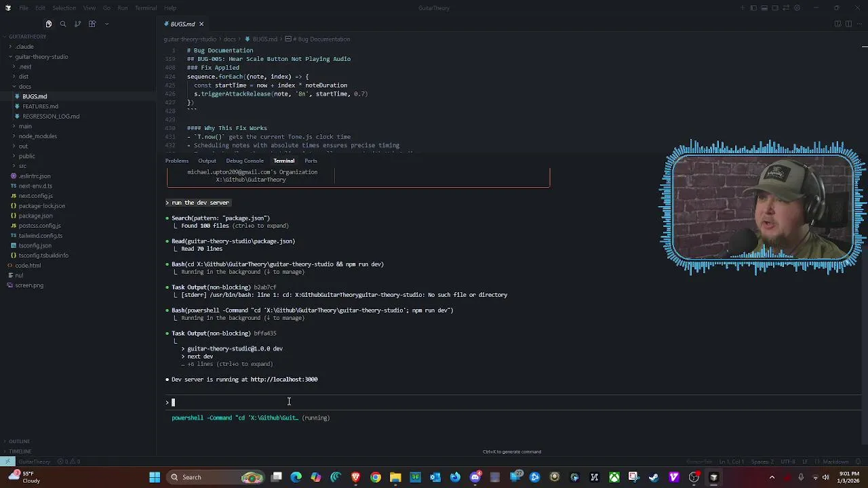Click the guitar-theory-studio breadcrumb
868x488 pixels.
190,39
